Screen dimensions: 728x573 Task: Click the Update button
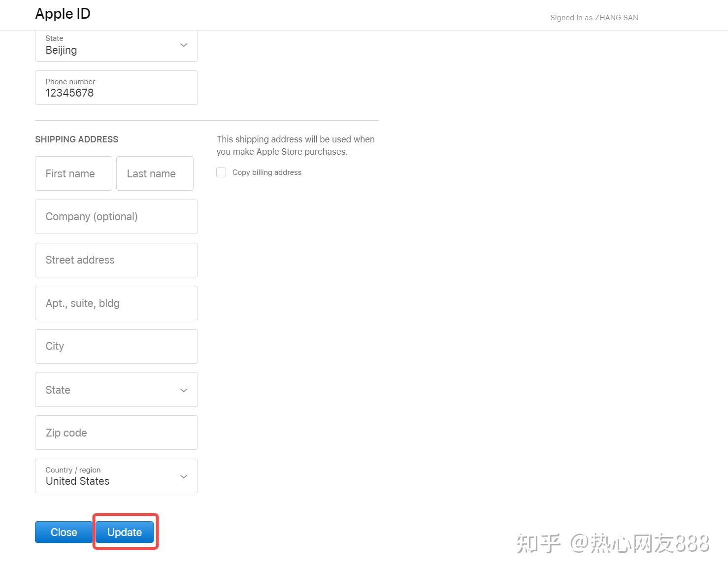point(124,532)
